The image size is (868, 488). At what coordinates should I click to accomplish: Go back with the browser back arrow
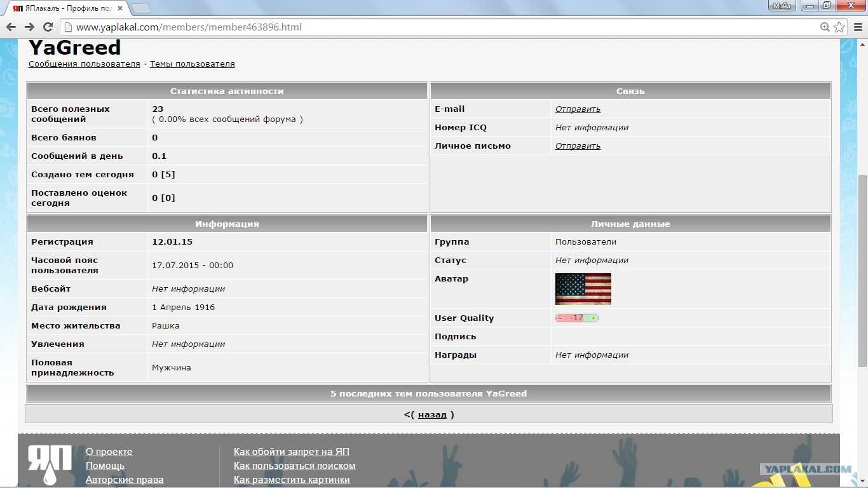[11, 27]
